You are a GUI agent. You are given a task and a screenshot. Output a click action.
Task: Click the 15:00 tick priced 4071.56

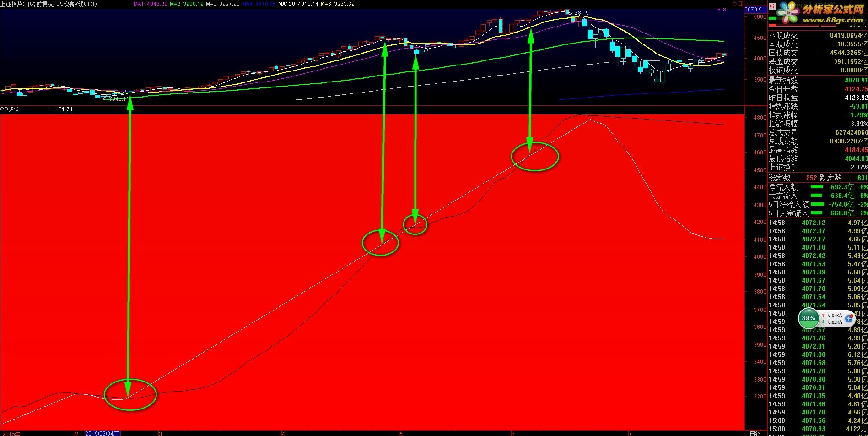pyautogui.click(x=818, y=420)
